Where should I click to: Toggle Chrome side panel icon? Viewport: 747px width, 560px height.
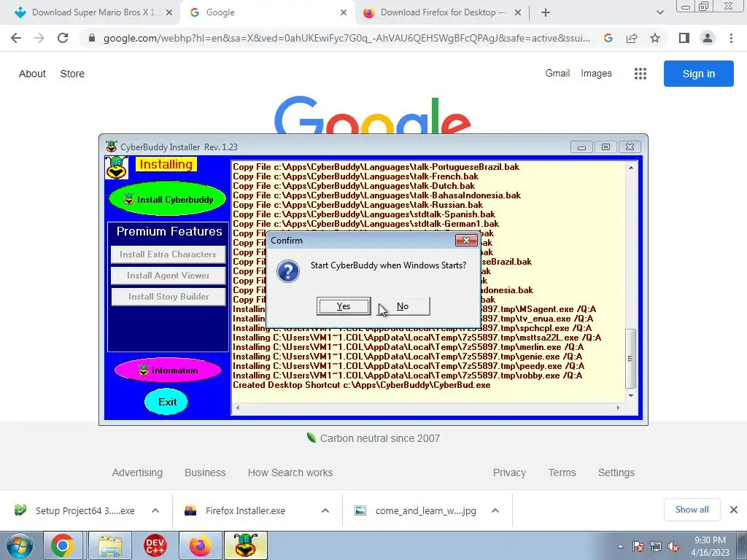(684, 38)
